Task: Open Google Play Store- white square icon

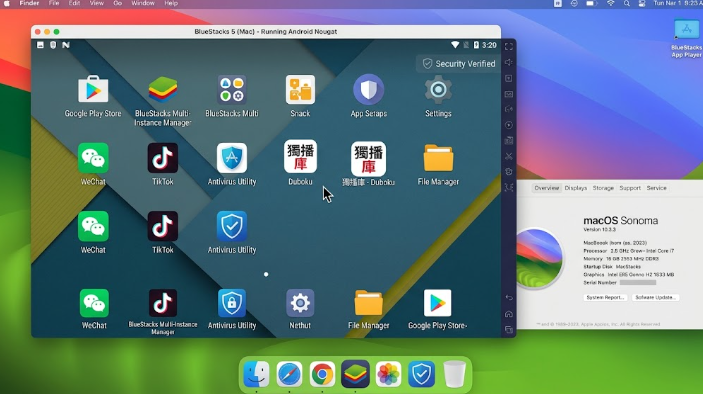Action: coord(438,303)
